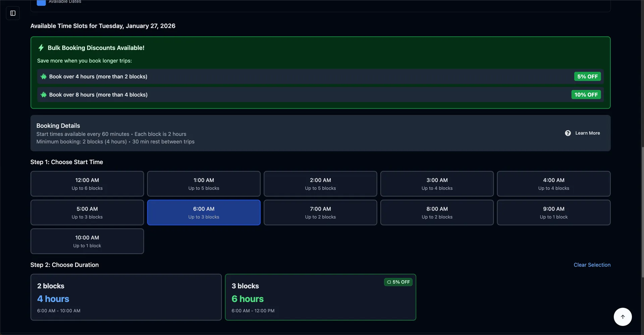Select the 6:00 AM start time
This screenshot has height=335, width=644.
[204, 212]
